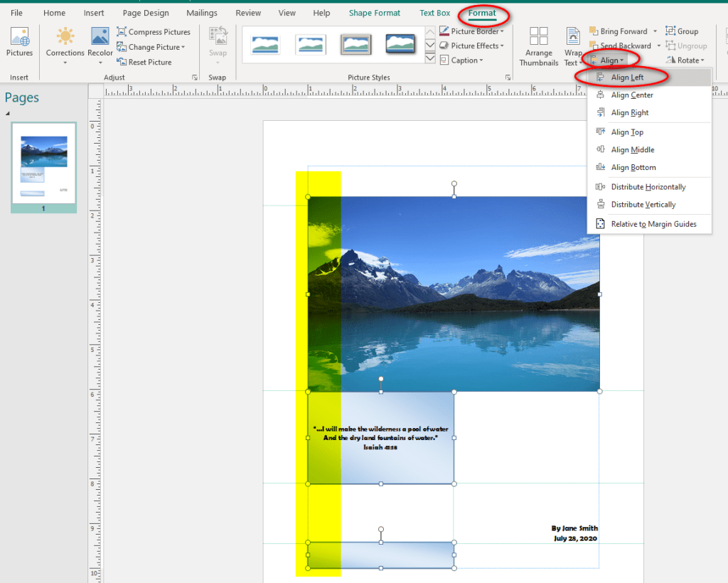Click the Compress Pictures icon
Viewport: 728px width, 583px height.
(122, 32)
